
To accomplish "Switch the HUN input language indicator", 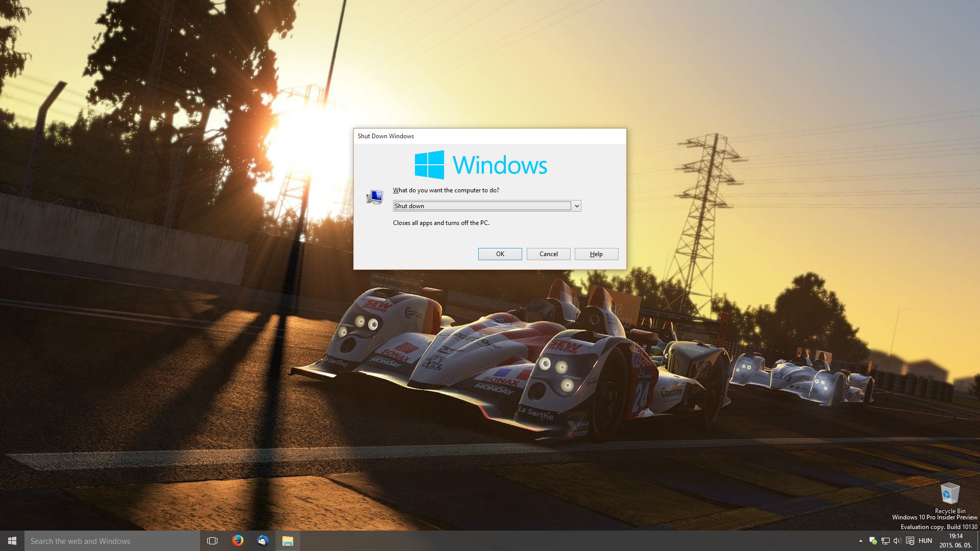I will (925, 541).
